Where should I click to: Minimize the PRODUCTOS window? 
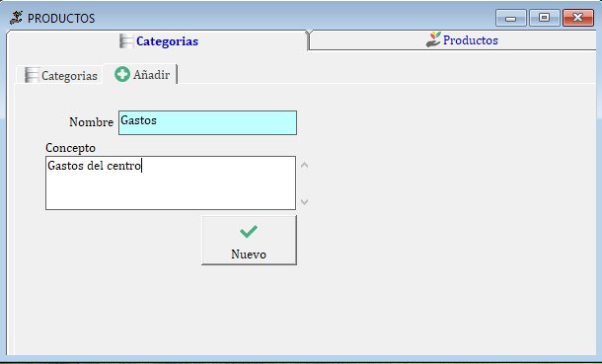(510, 18)
